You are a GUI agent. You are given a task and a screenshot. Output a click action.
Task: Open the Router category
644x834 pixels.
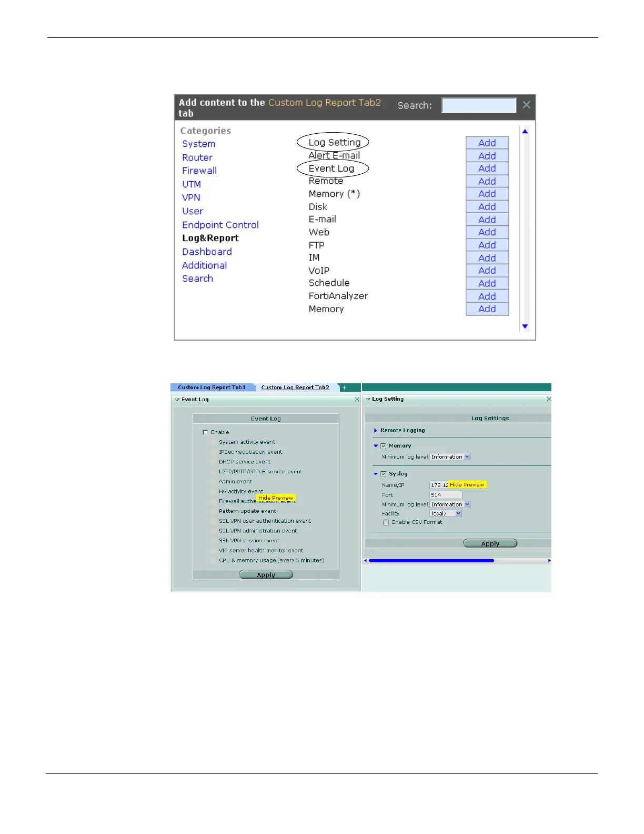[x=197, y=157]
